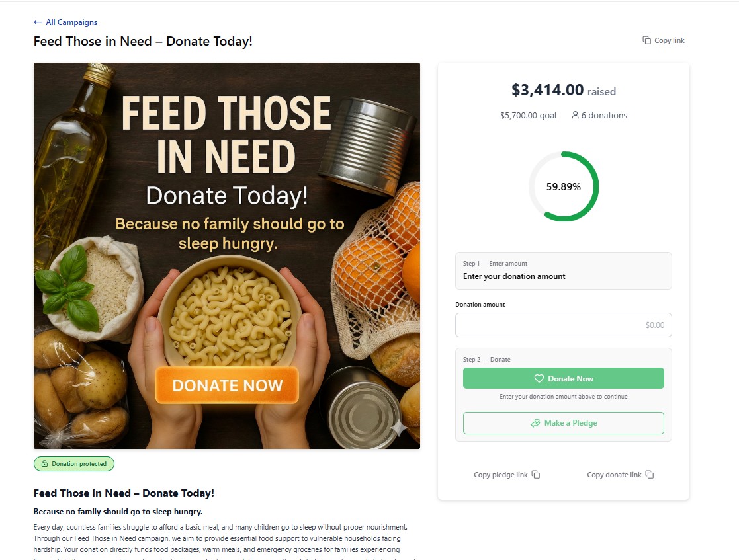
Task: Click the Make a Pledge button
Action: [x=563, y=423]
